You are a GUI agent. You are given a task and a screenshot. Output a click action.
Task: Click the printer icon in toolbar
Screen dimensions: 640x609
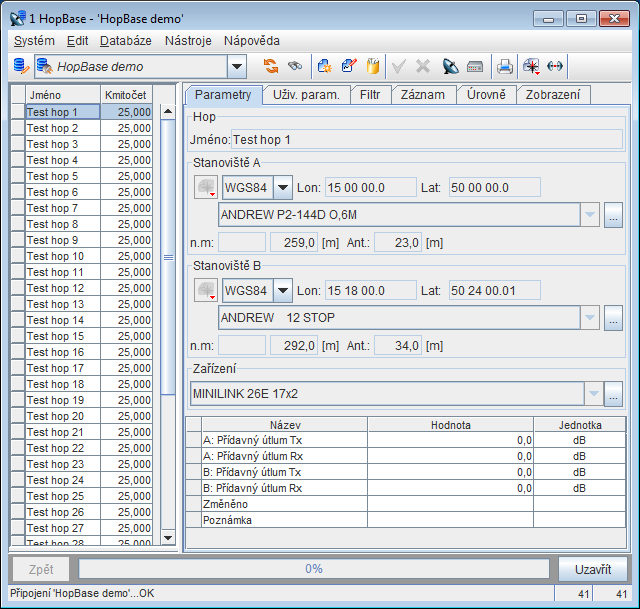[505, 67]
